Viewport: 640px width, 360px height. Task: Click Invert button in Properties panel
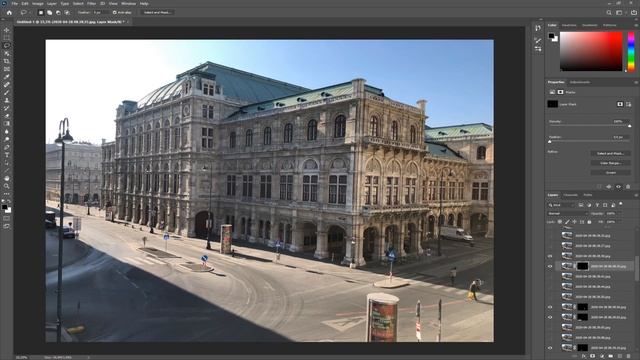[611, 173]
